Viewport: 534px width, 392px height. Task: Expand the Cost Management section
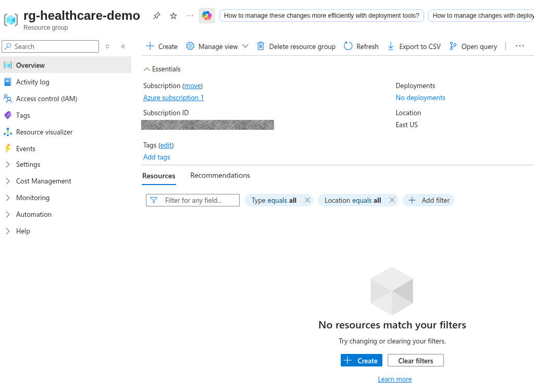tap(43, 181)
